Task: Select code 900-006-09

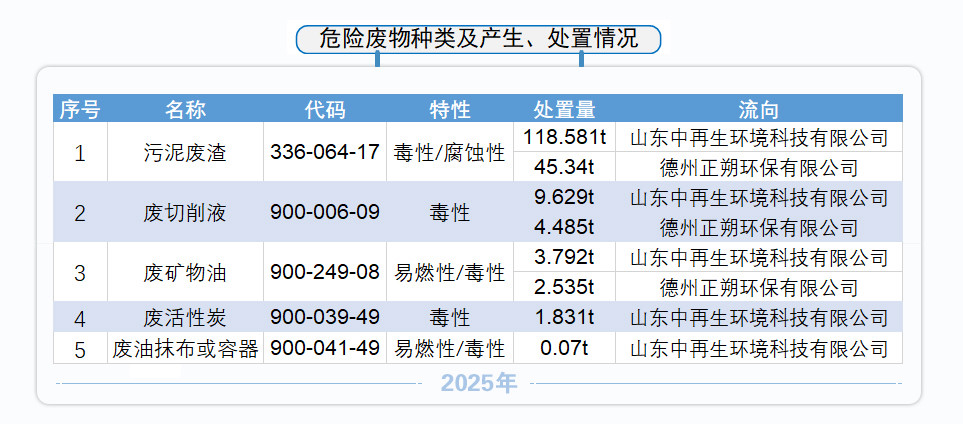Action: coord(325,212)
